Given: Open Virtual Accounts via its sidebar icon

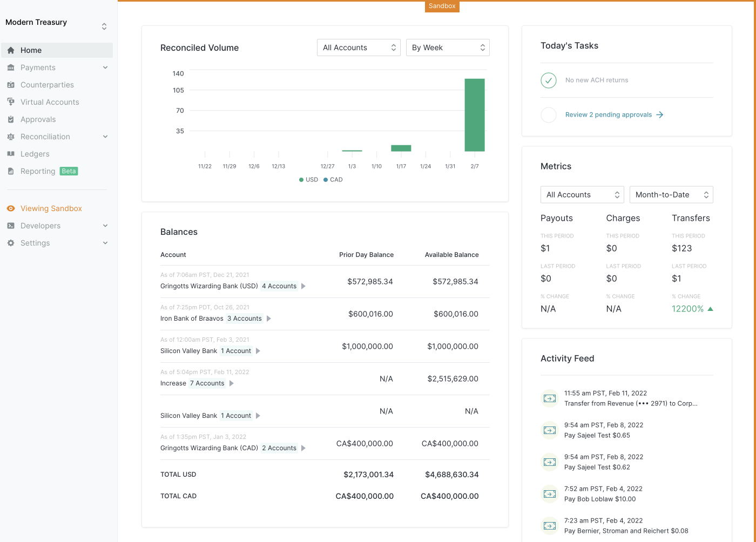Looking at the screenshot, I should [x=11, y=101].
